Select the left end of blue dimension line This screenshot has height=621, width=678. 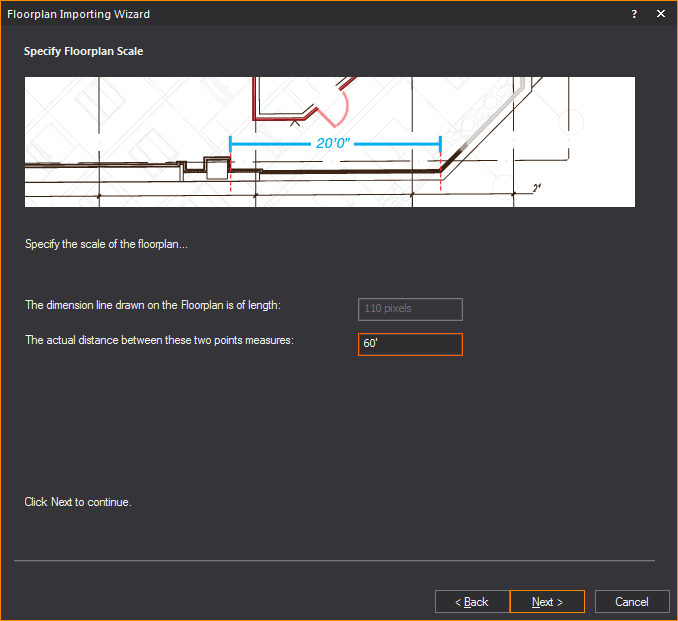[231, 144]
